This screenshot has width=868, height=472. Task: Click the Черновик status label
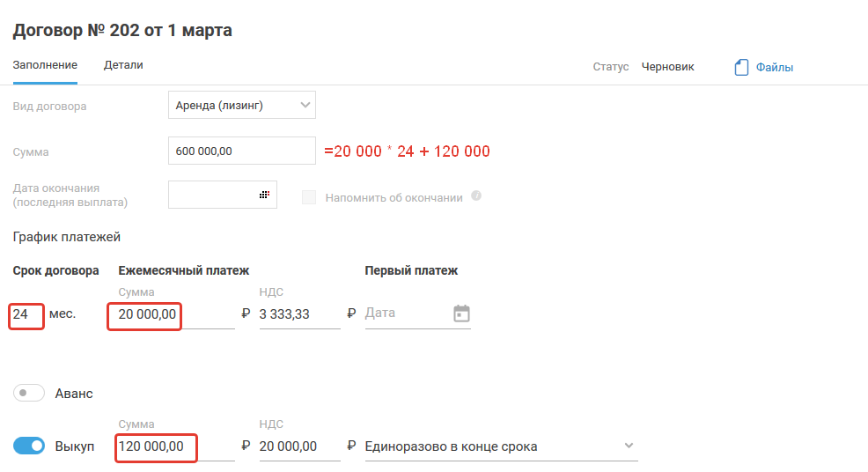click(667, 66)
